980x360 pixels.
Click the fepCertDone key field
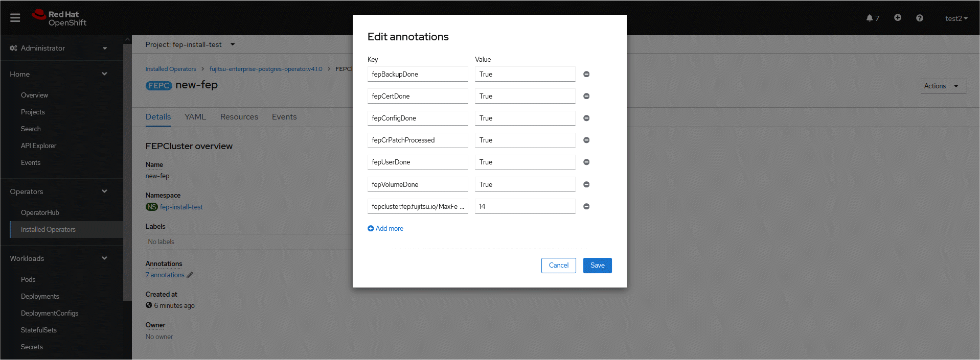click(x=418, y=96)
